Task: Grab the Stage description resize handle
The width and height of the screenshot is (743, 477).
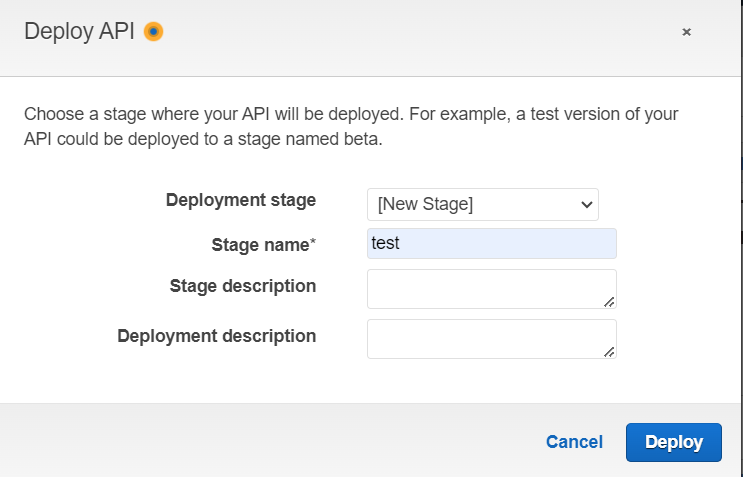Action: click(610, 302)
